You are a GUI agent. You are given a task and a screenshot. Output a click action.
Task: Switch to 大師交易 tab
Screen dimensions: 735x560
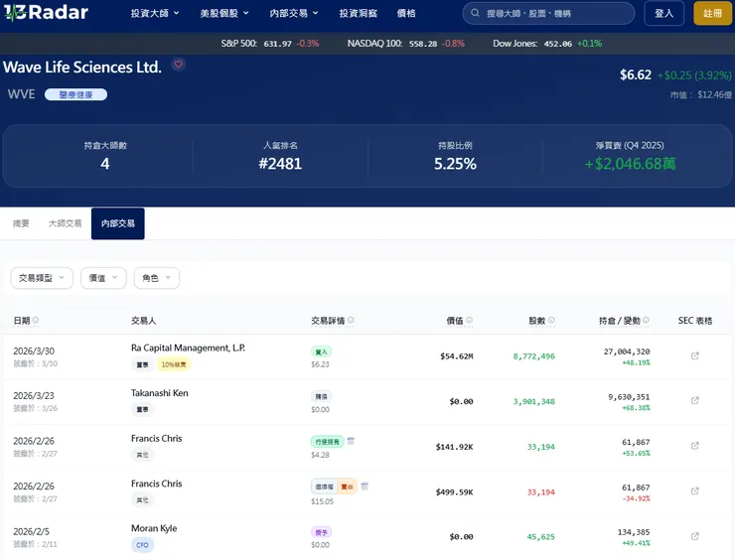click(x=66, y=223)
